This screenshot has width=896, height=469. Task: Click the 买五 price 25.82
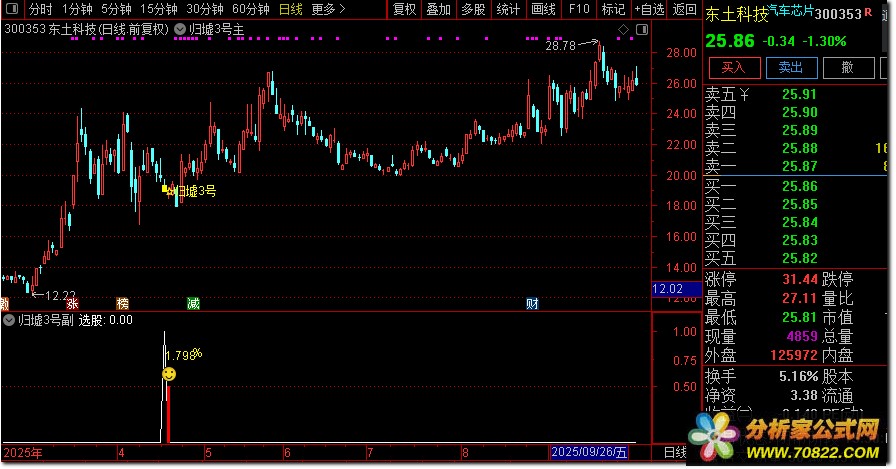point(799,258)
